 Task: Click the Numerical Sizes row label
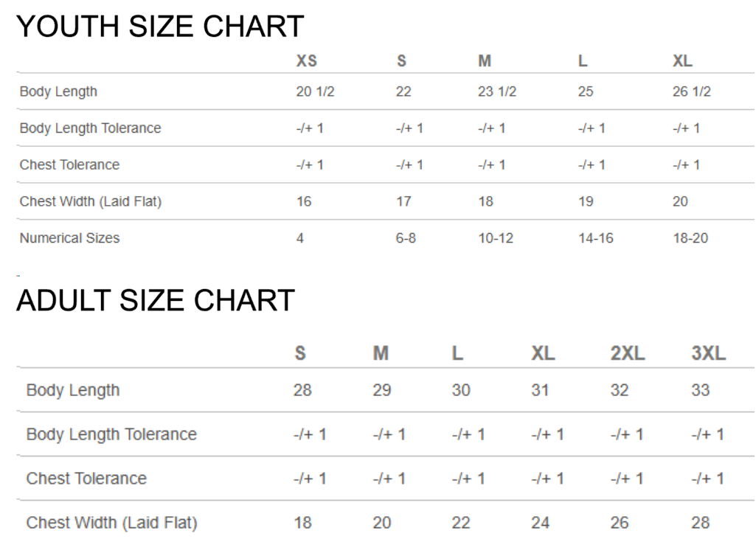[69, 238]
